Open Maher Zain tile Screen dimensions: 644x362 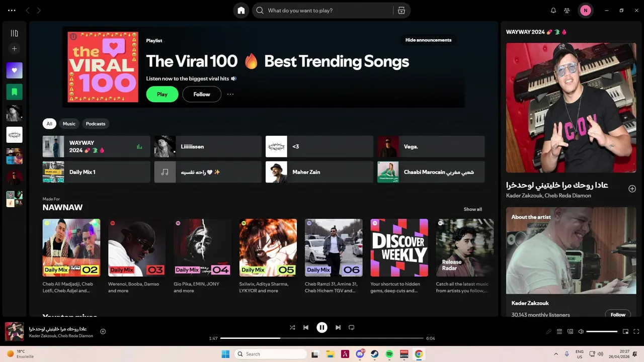(x=319, y=172)
